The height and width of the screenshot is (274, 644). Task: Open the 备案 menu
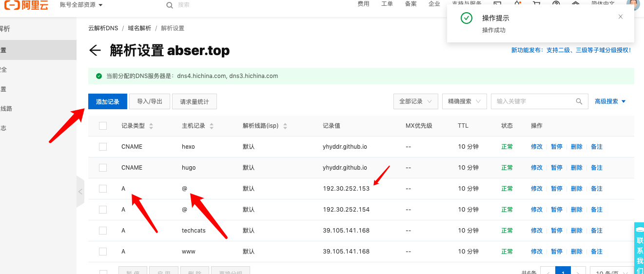pyautogui.click(x=411, y=4)
